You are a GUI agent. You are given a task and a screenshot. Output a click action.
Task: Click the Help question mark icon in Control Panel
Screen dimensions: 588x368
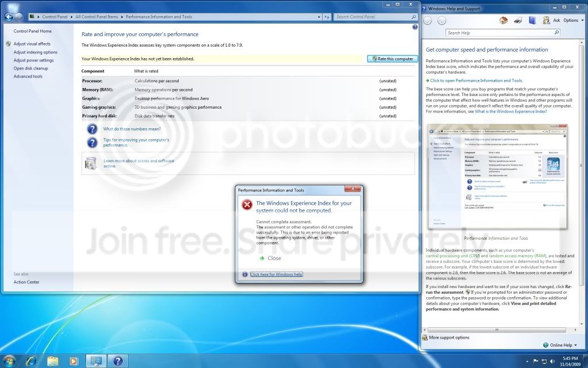[x=415, y=27]
